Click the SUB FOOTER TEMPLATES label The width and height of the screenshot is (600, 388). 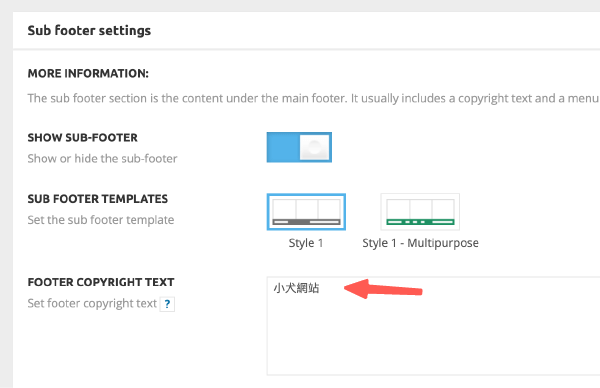(x=98, y=199)
